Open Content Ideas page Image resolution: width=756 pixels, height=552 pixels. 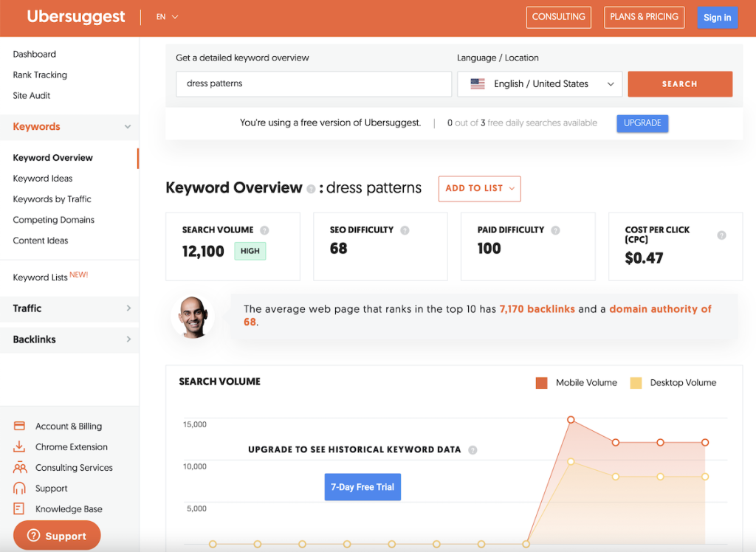[41, 241]
